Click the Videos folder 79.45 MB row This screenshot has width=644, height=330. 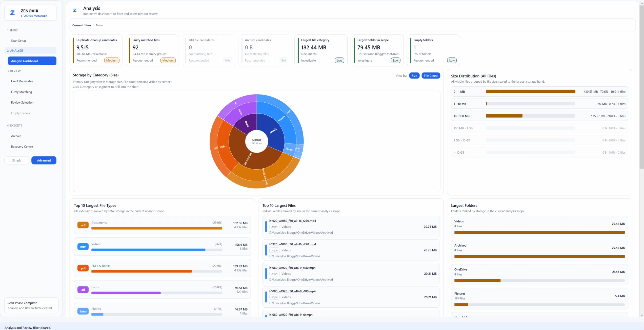[x=539, y=227]
